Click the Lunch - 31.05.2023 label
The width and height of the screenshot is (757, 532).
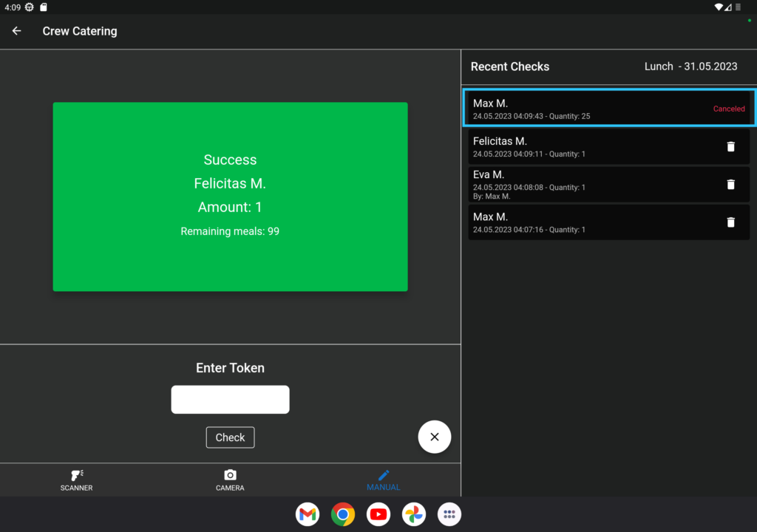[691, 66]
